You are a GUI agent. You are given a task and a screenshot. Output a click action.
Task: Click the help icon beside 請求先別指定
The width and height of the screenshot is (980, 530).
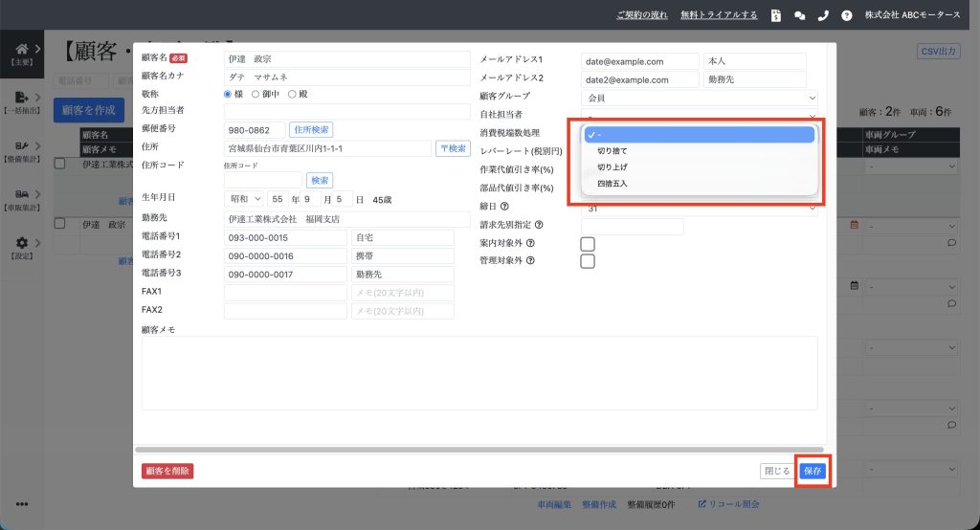(x=539, y=225)
